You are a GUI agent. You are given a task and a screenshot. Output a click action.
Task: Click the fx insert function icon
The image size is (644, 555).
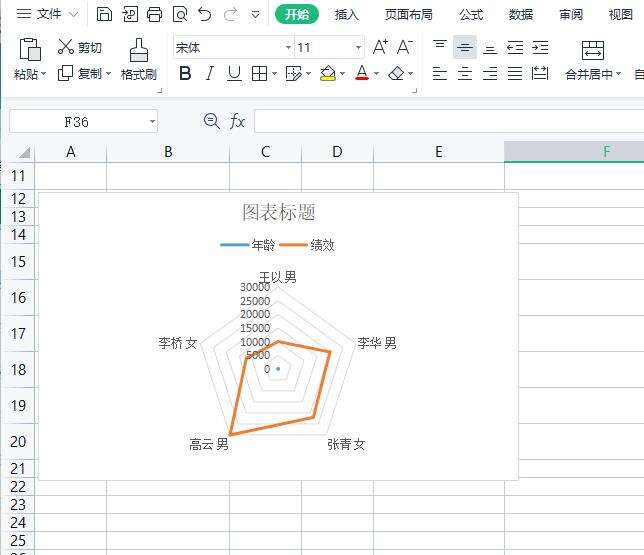point(237,121)
